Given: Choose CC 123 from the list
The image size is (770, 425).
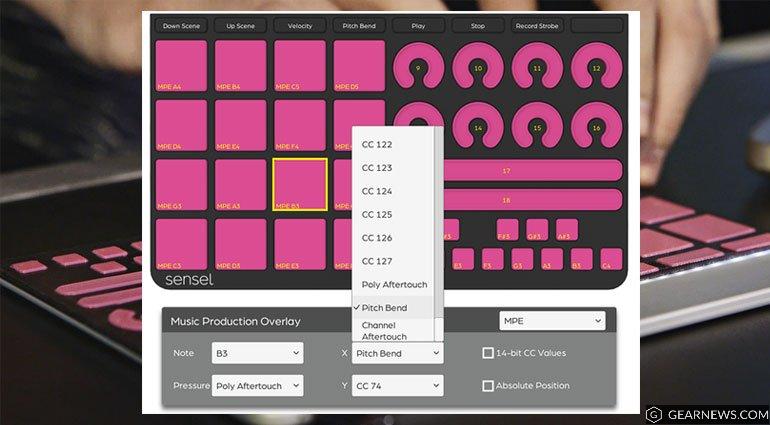Looking at the screenshot, I should [393, 168].
